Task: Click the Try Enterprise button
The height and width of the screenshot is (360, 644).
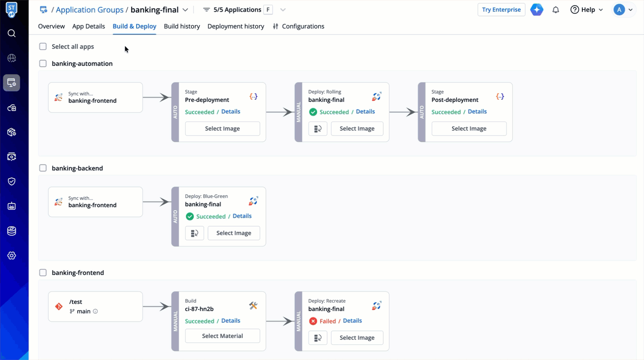Action: tap(501, 9)
